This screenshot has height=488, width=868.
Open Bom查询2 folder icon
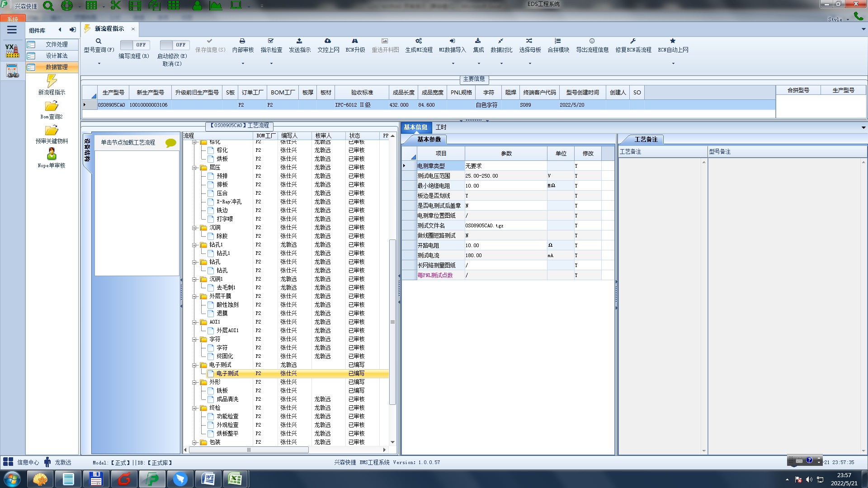pyautogui.click(x=52, y=106)
